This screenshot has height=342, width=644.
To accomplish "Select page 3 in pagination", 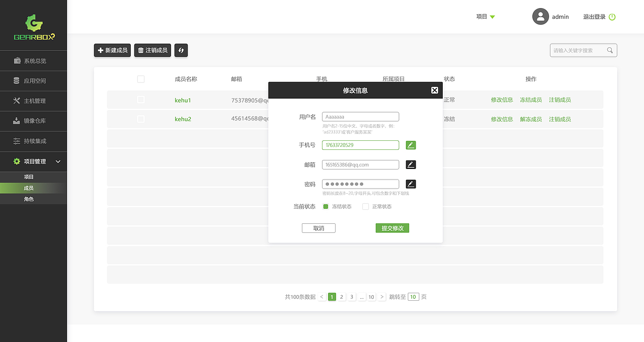I will click(x=352, y=297).
